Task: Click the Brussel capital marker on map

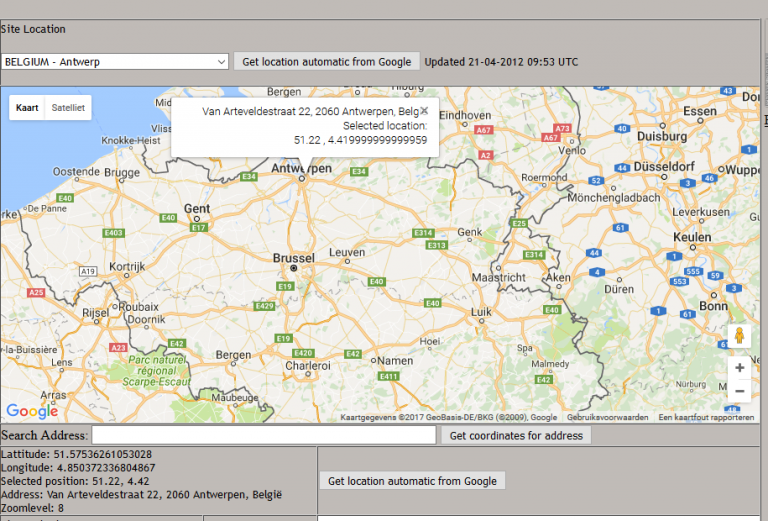Action: tap(293, 268)
